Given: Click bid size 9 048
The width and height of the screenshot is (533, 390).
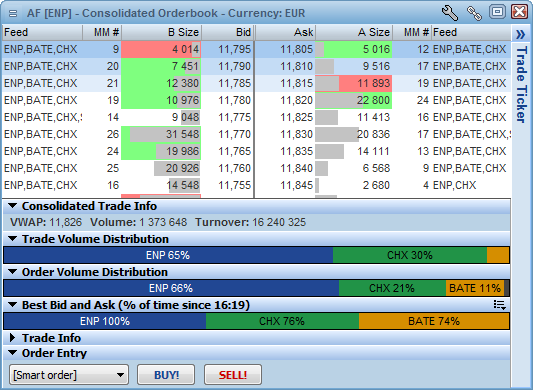Looking at the screenshot, I should (186, 117).
